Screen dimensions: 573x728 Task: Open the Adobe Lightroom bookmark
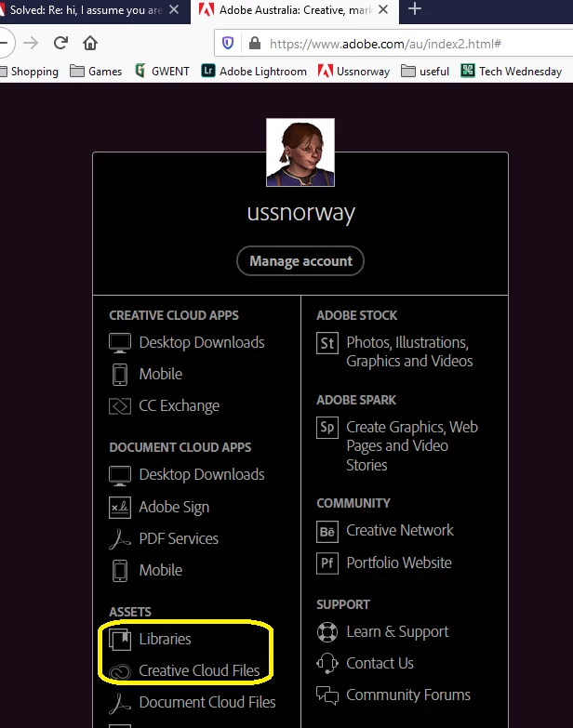(x=255, y=71)
